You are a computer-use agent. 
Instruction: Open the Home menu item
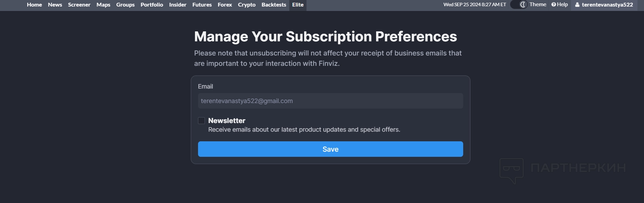[x=34, y=5]
